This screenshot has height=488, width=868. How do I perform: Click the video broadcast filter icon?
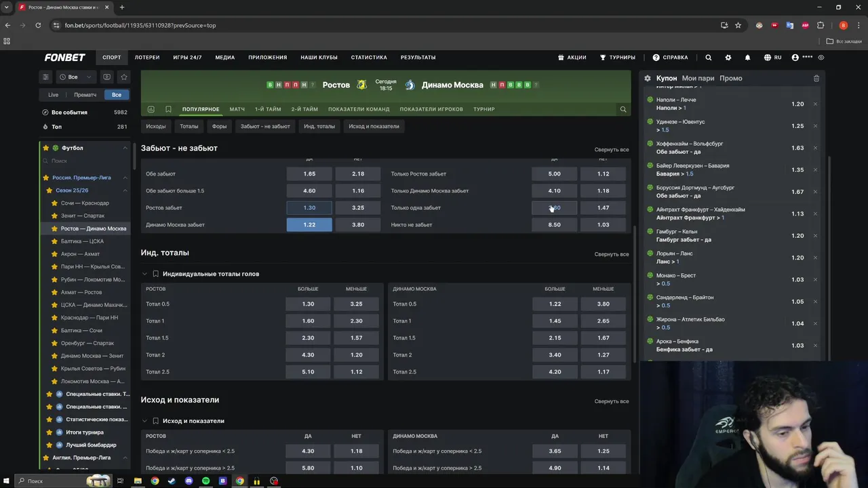click(x=107, y=77)
